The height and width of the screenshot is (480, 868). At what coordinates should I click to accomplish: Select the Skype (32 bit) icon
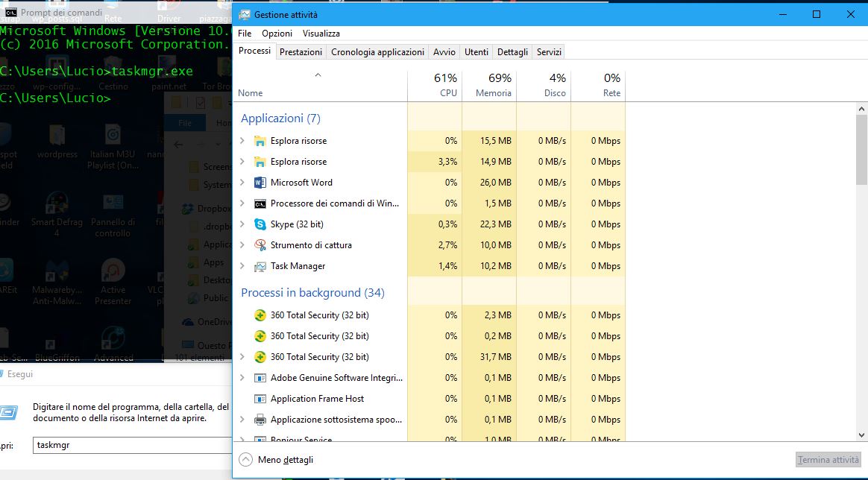tap(260, 224)
